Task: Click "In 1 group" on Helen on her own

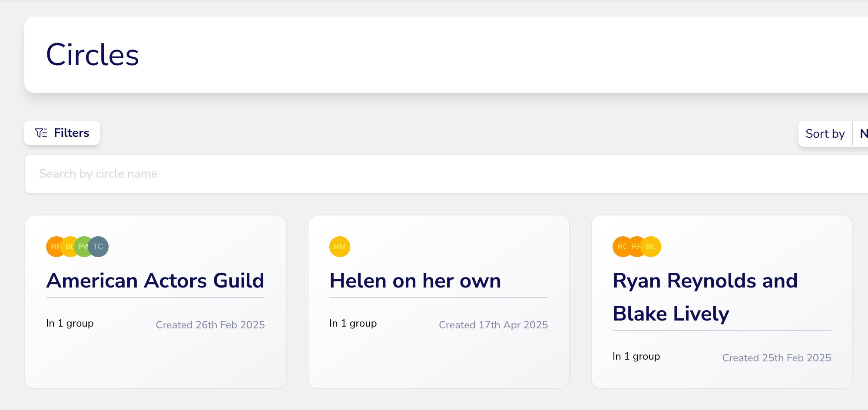Action: click(x=353, y=324)
